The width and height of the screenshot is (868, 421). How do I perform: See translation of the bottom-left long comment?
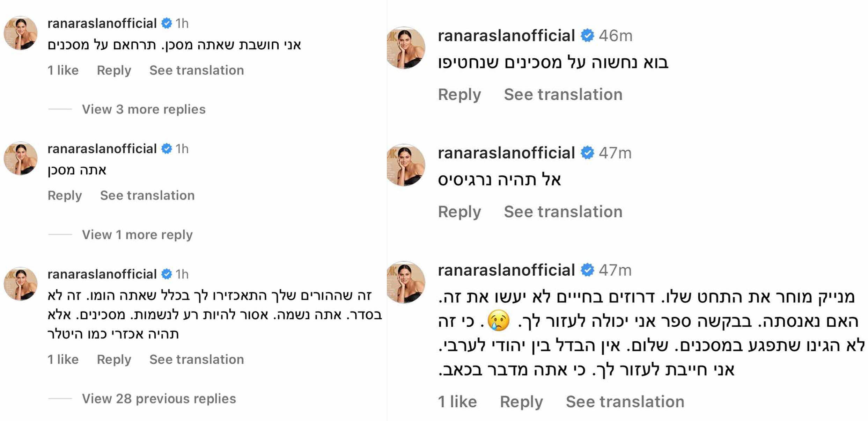[197, 360]
